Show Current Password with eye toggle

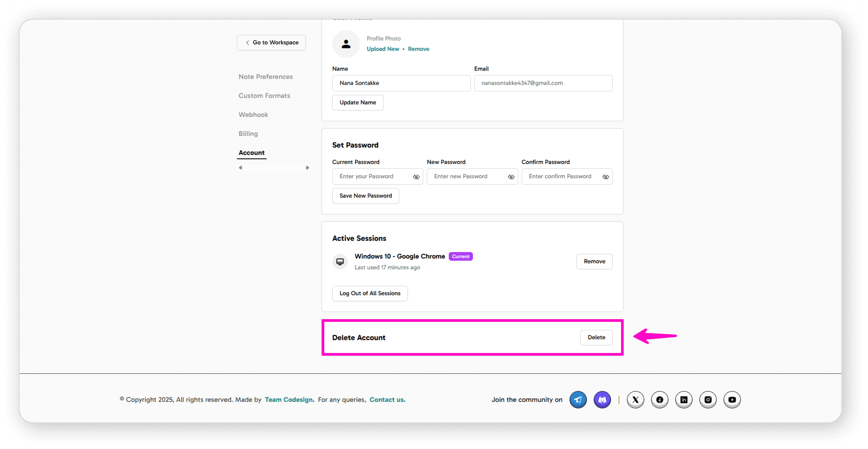(x=416, y=177)
